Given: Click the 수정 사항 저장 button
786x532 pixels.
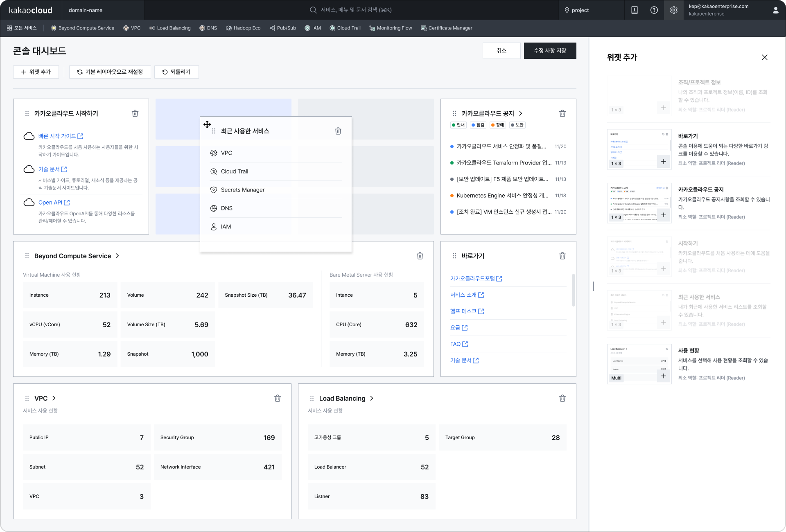Looking at the screenshot, I should click(550, 51).
